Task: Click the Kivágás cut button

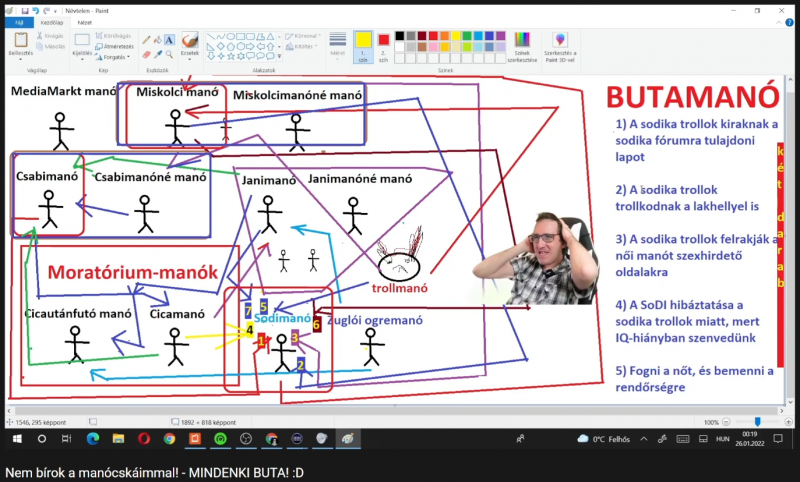Action: click(51, 36)
